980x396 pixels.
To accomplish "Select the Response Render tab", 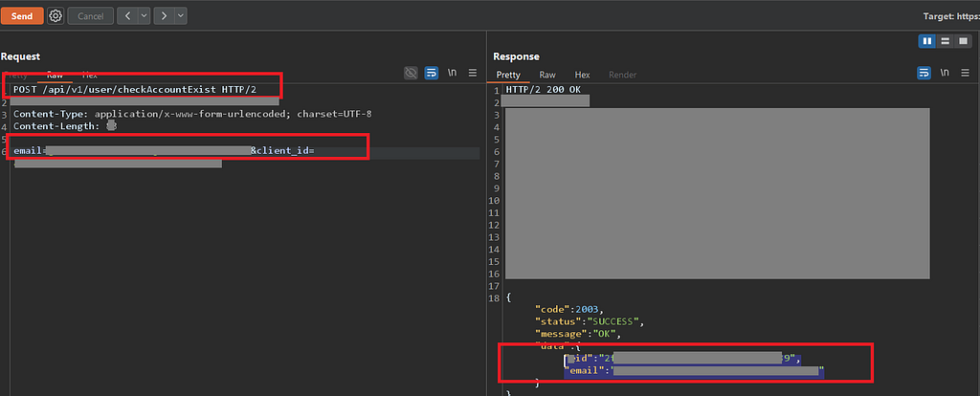I will click(622, 75).
